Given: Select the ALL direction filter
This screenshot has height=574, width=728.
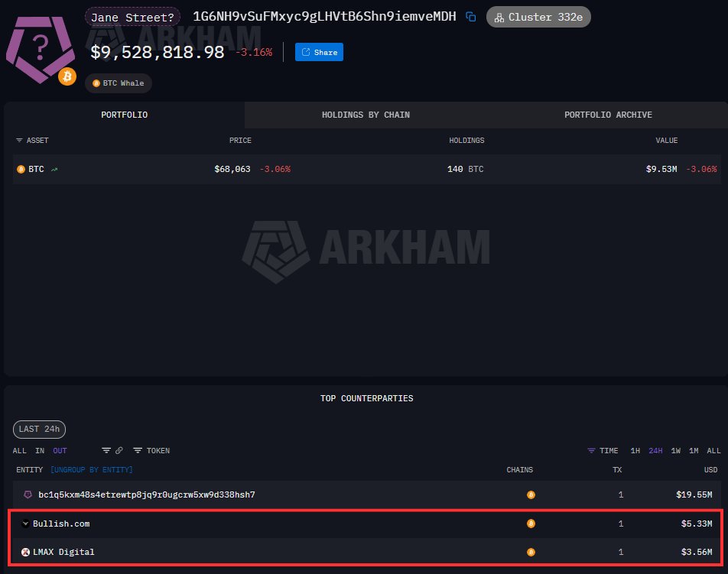Looking at the screenshot, I should click(20, 451).
